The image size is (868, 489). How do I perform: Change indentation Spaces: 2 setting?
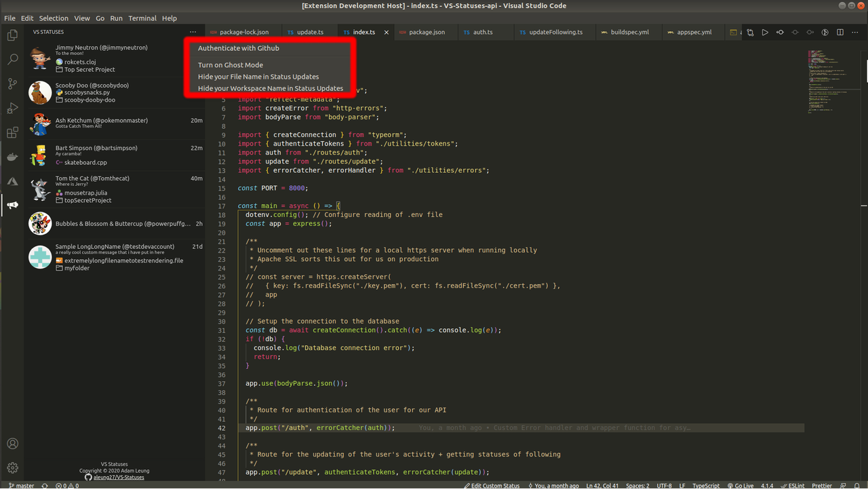tap(637, 486)
